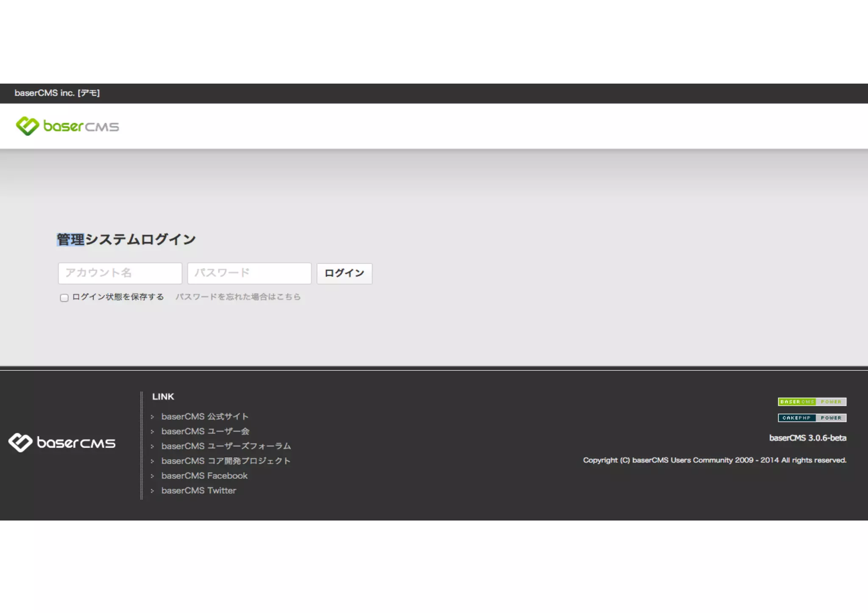
Task: Click the CakePHP Power badge
Action: [x=812, y=418]
